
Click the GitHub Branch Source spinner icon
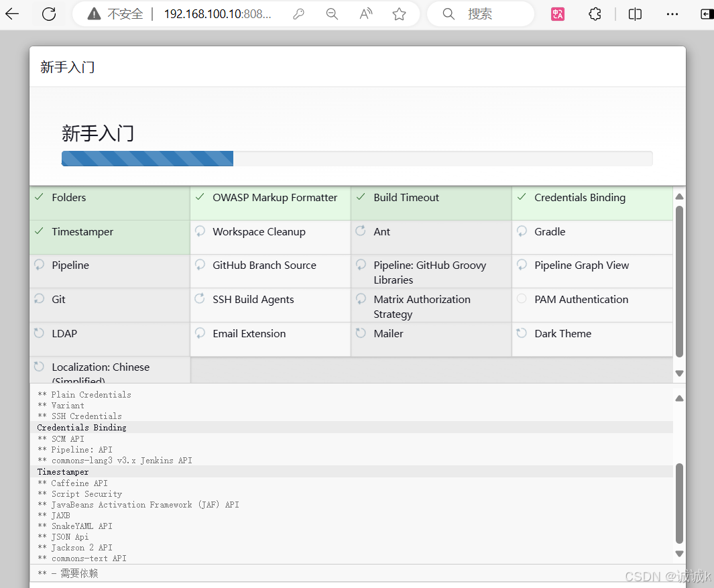[x=200, y=265]
